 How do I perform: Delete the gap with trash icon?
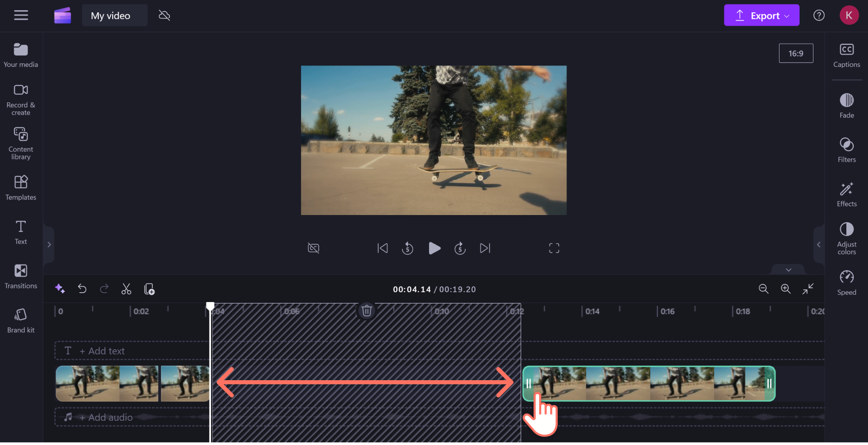coord(367,311)
